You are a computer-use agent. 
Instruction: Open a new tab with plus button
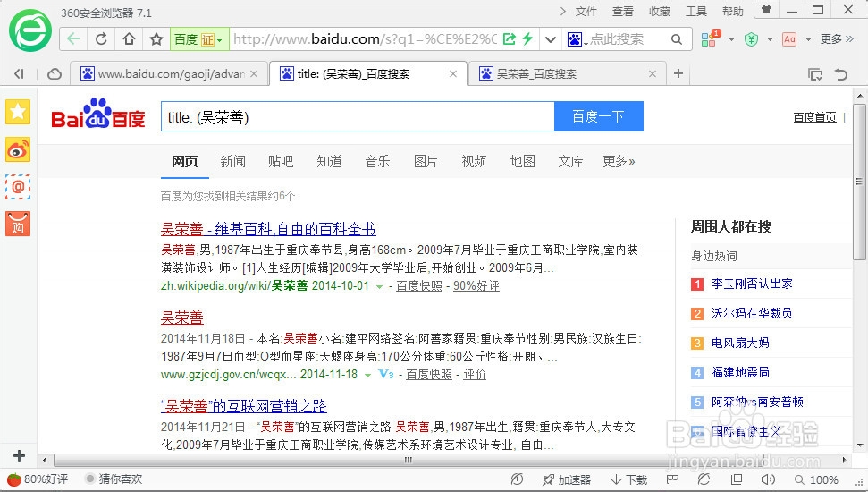coord(678,73)
